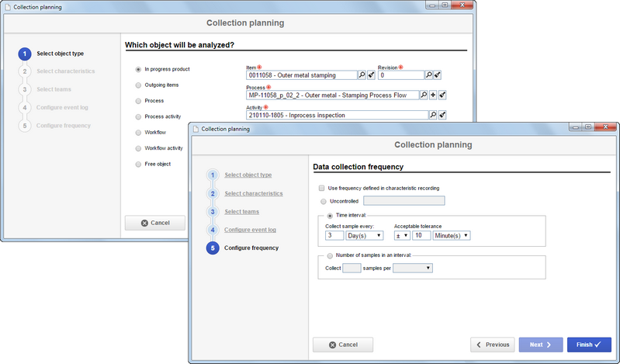Open the Minute(s) tolerance unit dropdown
This screenshot has width=620, height=364.
(x=451, y=235)
